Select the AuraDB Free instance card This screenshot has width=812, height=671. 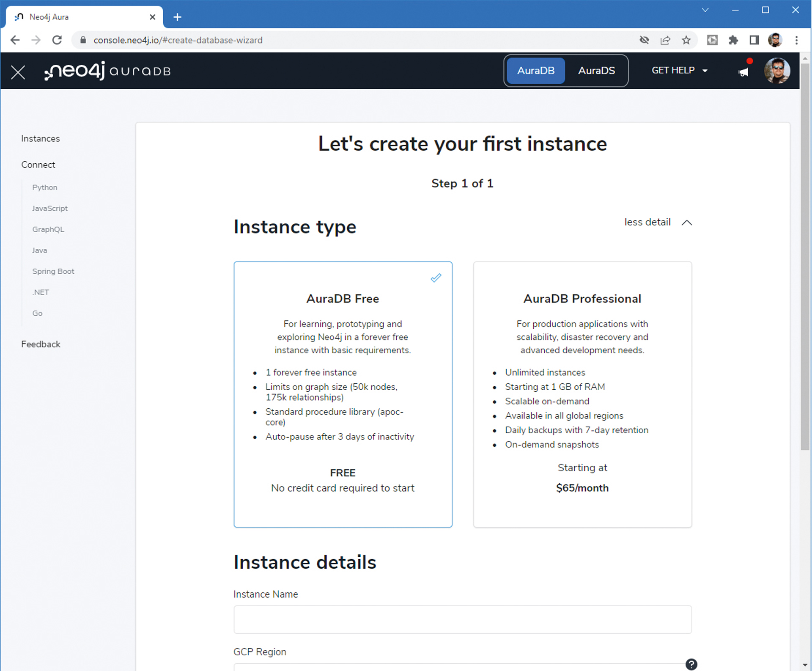click(343, 393)
